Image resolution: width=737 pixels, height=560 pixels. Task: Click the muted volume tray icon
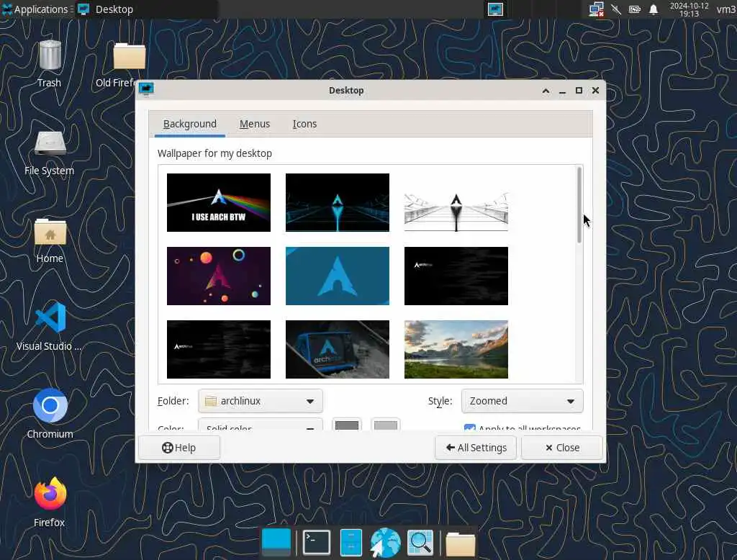click(616, 9)
